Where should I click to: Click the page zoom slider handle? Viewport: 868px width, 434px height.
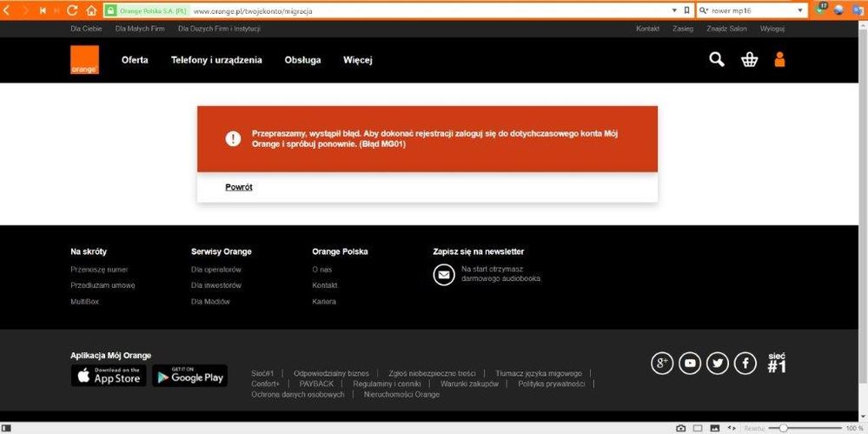point(784,428)
